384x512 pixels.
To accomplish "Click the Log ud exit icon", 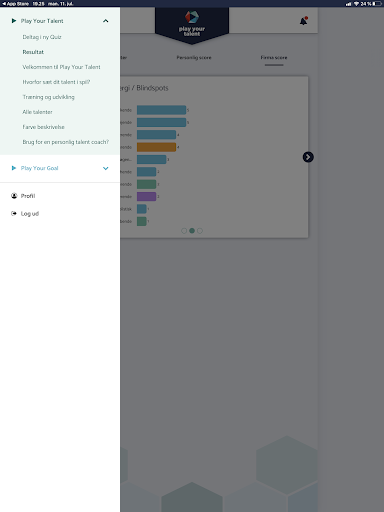I will [14, 213].
